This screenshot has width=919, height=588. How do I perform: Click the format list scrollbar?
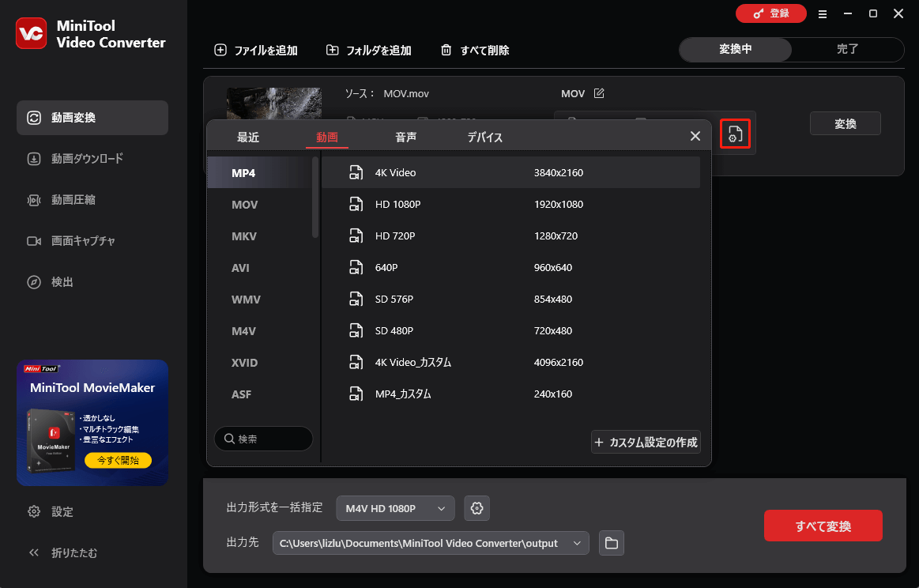[315, 198]
